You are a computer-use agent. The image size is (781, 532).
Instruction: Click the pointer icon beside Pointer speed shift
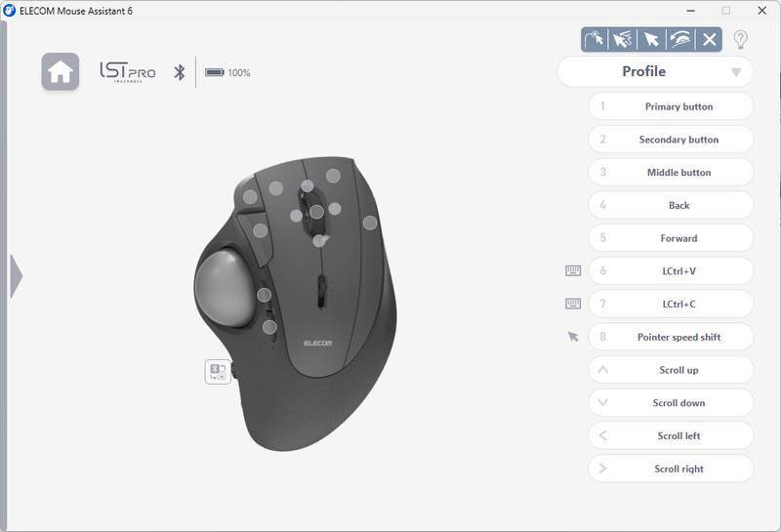pos(573,337)
